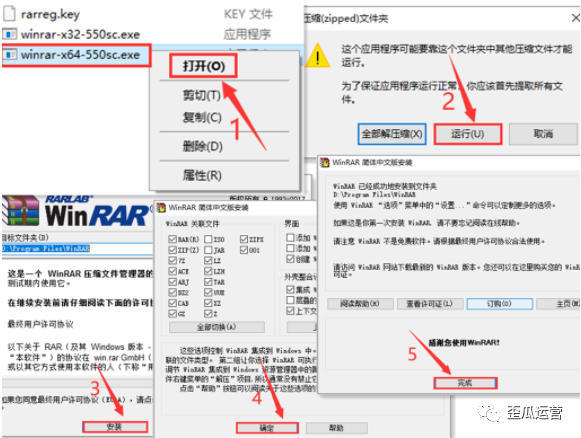Choose 剪切(T) from the context menu
Viewport: 581px width, 438px height.
pyautogui.click(x=202, y=96)
